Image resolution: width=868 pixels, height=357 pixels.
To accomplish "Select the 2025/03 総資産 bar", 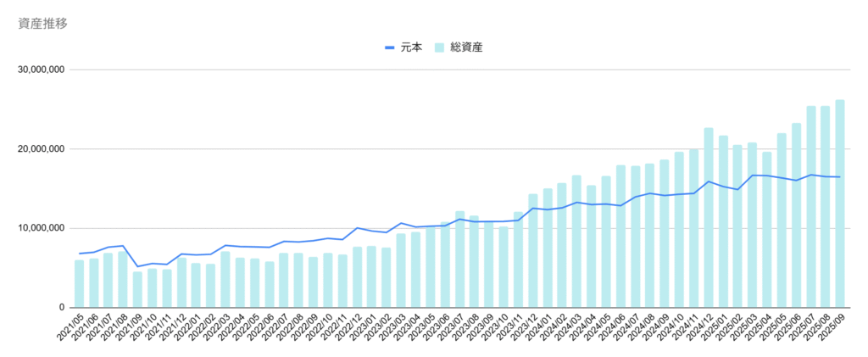I will pyautogui.click(x=752, y=225).
